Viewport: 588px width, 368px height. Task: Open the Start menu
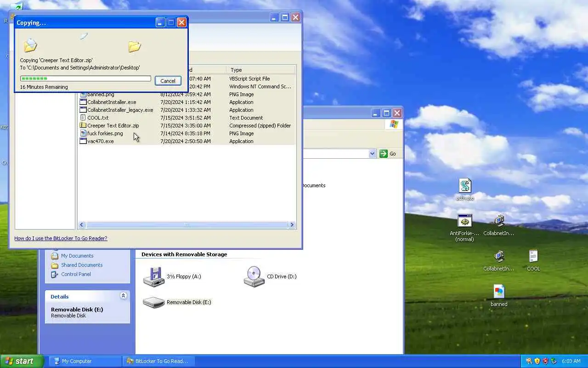pos(22,361)
